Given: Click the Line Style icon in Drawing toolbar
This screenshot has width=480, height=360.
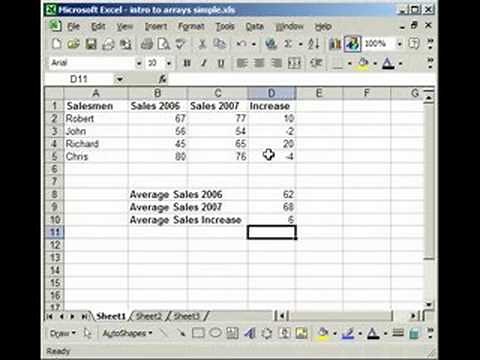Looking at the screenshot, I should [398, 333].
